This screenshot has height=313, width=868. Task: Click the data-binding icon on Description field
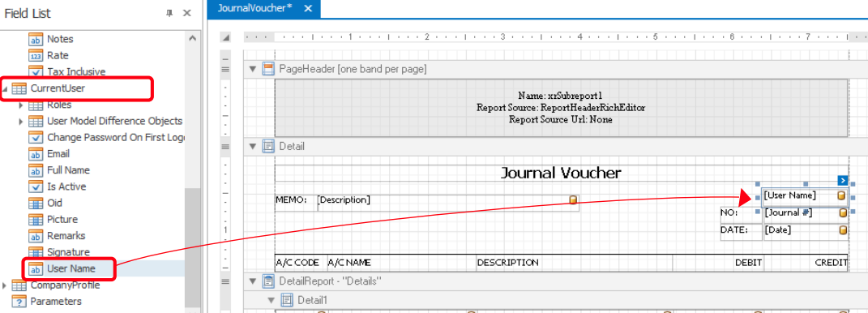[x=573, y=199]
